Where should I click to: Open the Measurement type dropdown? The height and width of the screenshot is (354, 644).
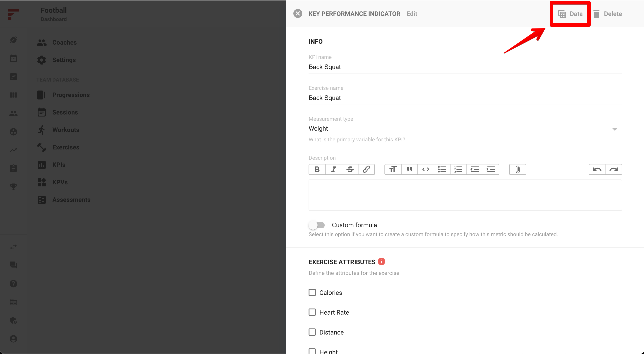point(465,129)
